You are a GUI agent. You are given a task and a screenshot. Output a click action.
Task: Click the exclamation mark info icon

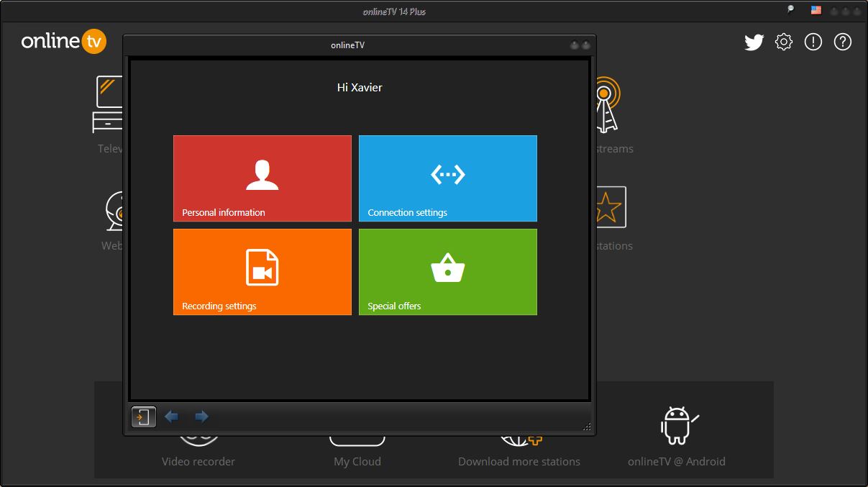813,42
